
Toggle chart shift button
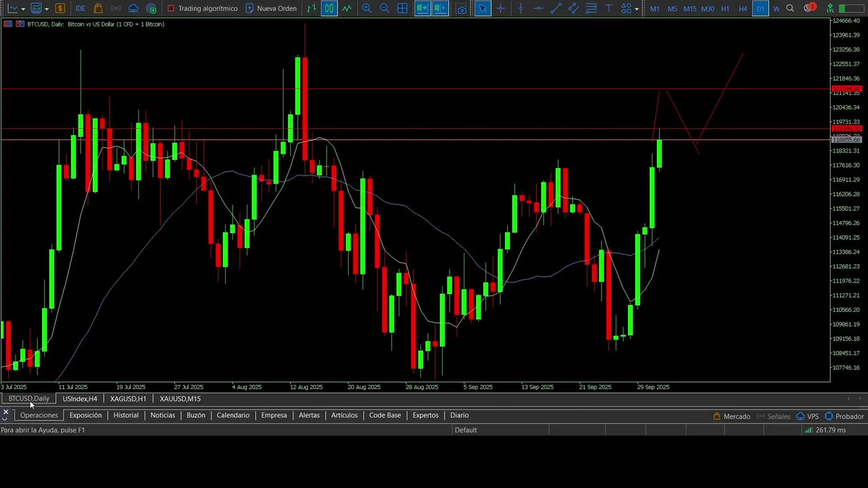(x=439, y=8)
